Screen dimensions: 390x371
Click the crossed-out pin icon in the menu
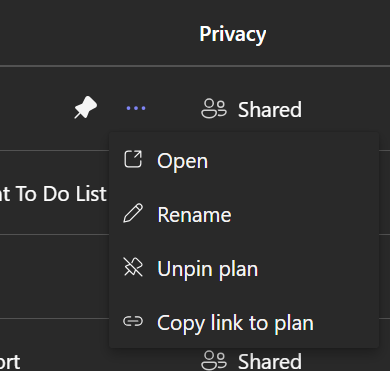click(133, 267)
